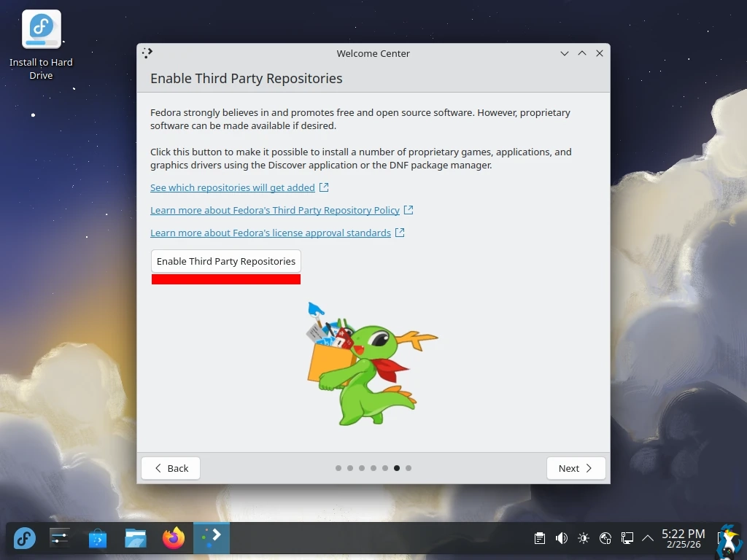
Task: Open the volume control tray icon
Action: coord(561,539)
